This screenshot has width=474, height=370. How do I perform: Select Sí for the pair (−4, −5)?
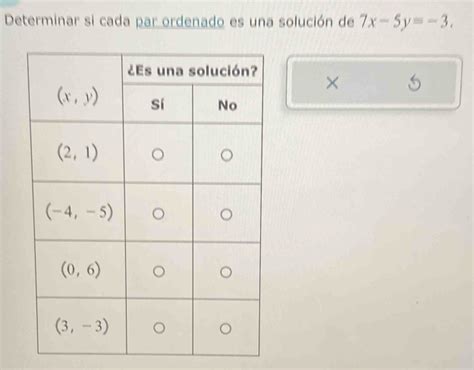(x=158, y=214)
